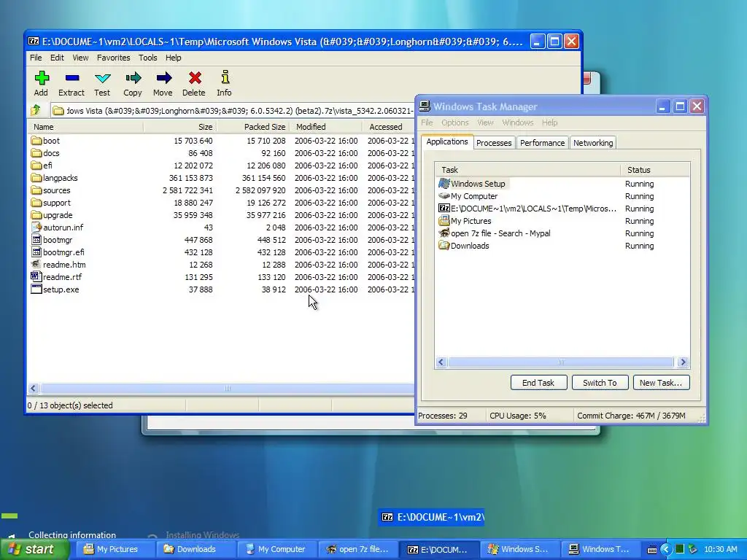Open Task Manager Options menu

[x=455, y=122]
